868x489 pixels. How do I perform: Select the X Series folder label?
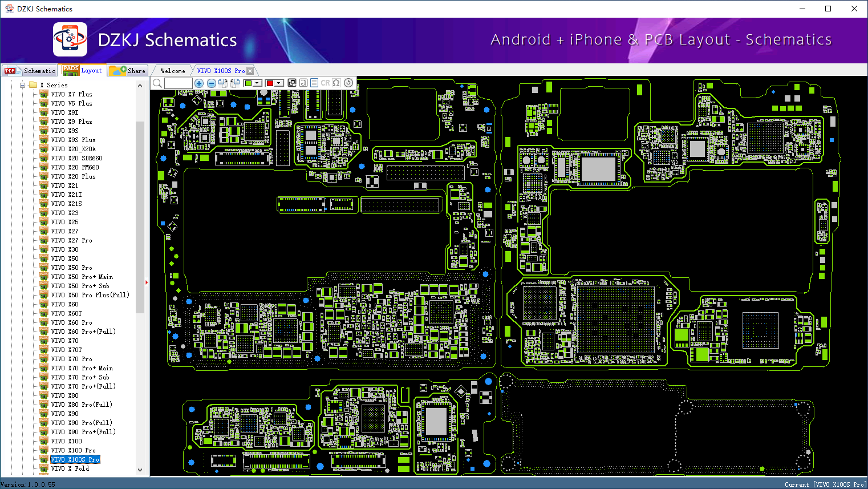(x=54, y=85)
